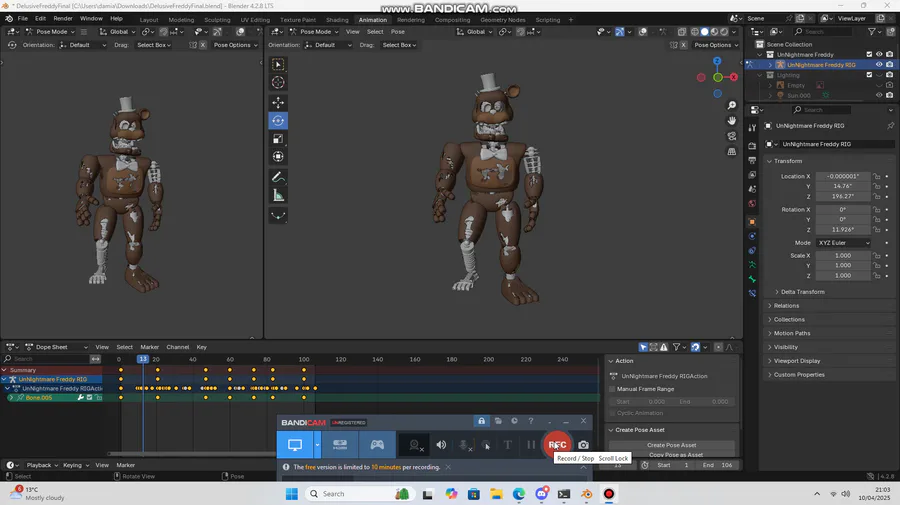Click Bandicam game recording mode icon
Viewport: 900px width, 505px height.
377,445
